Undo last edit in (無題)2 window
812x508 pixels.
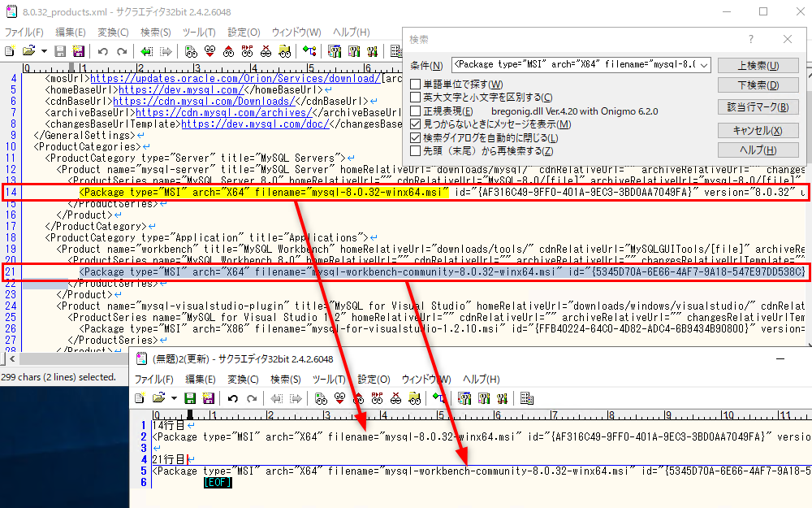coord(232,398)
